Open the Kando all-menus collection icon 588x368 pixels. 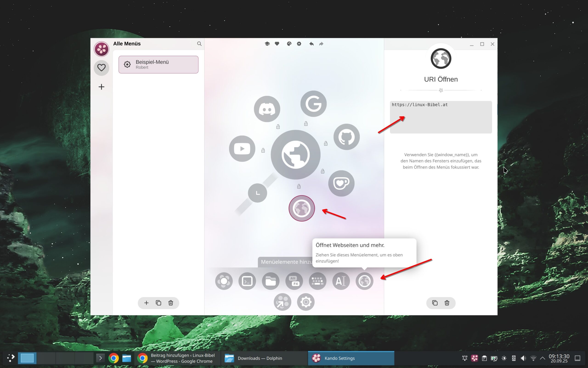[x=101, y=49]
